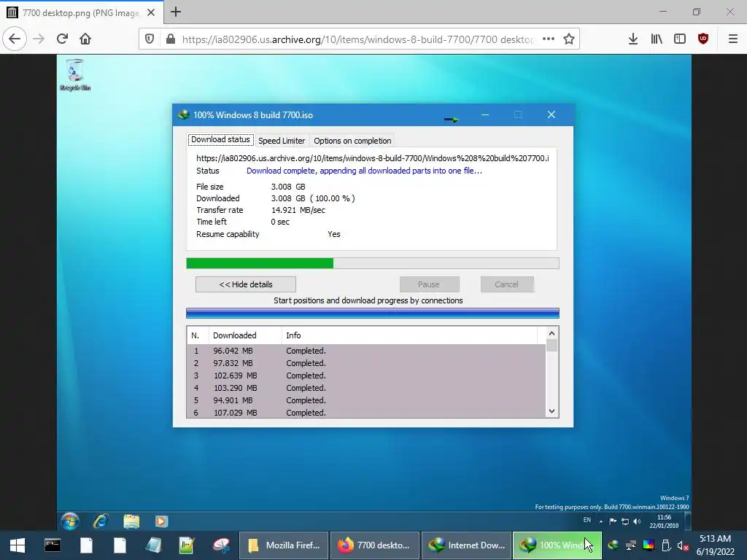Open a new Firefox tab
747x560 pixels.
pos(176,12)
